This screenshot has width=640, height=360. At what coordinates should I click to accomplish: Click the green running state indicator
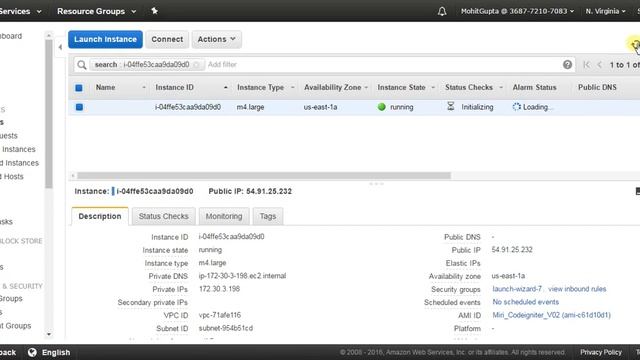382,107
